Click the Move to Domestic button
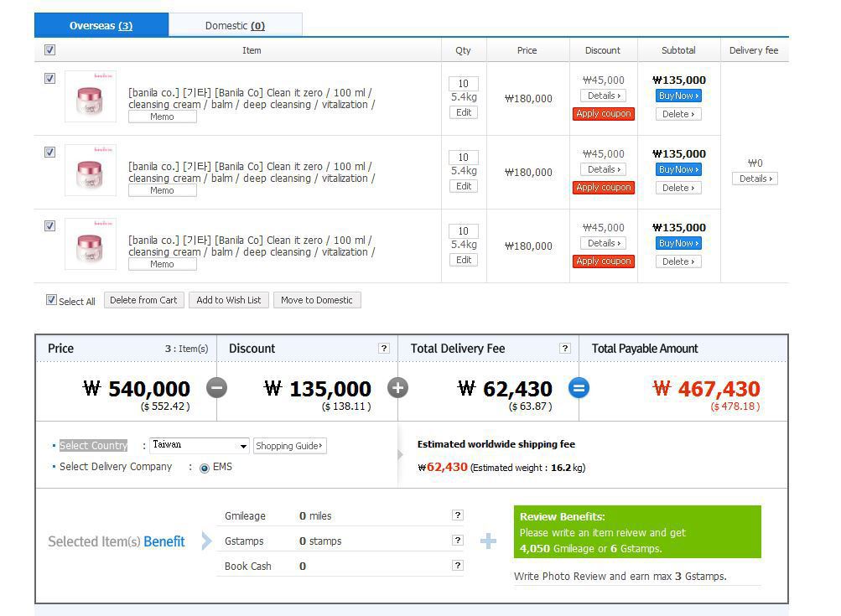 317,300
